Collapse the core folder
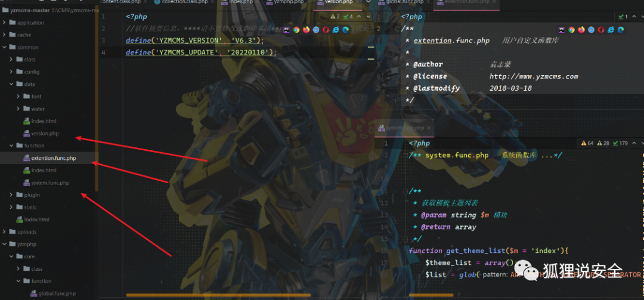This screenshot has height=300, width=644. click(11, 256)
